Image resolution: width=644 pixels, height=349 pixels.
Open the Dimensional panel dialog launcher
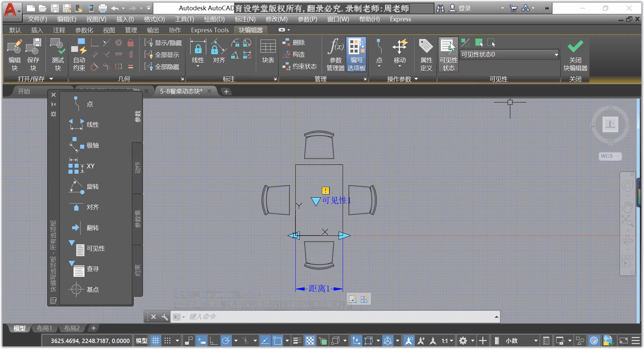275,79
